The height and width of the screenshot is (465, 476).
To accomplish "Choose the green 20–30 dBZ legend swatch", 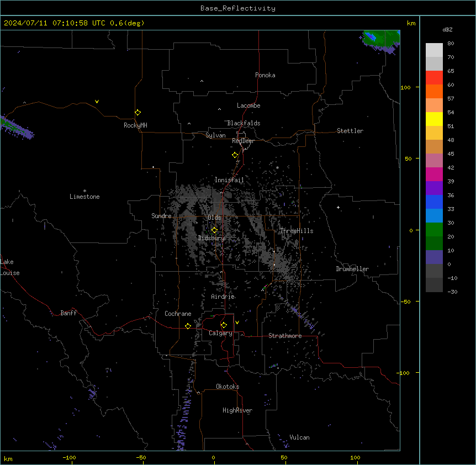I will pyautogui.click(x=434, y=230).
